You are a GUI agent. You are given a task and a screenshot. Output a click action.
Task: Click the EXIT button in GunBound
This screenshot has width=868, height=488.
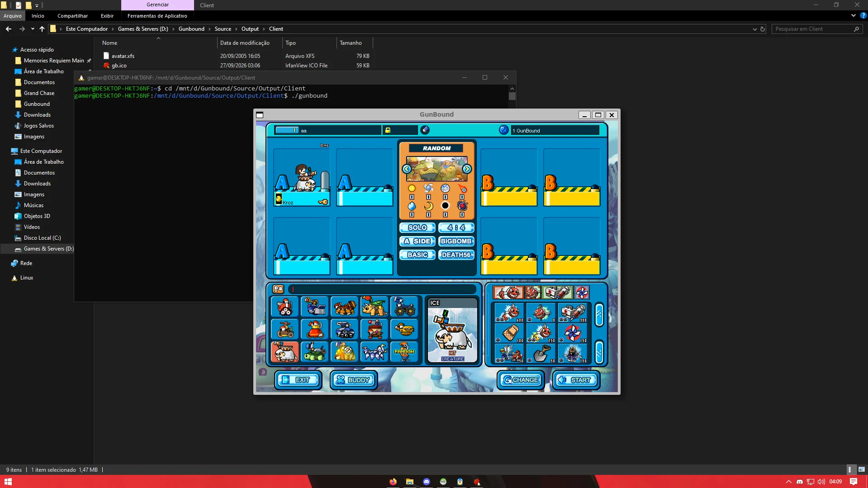click(299, 380)
